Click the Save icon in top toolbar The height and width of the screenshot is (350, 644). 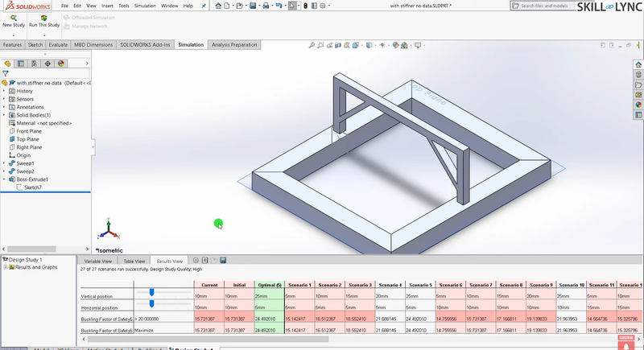253,6
